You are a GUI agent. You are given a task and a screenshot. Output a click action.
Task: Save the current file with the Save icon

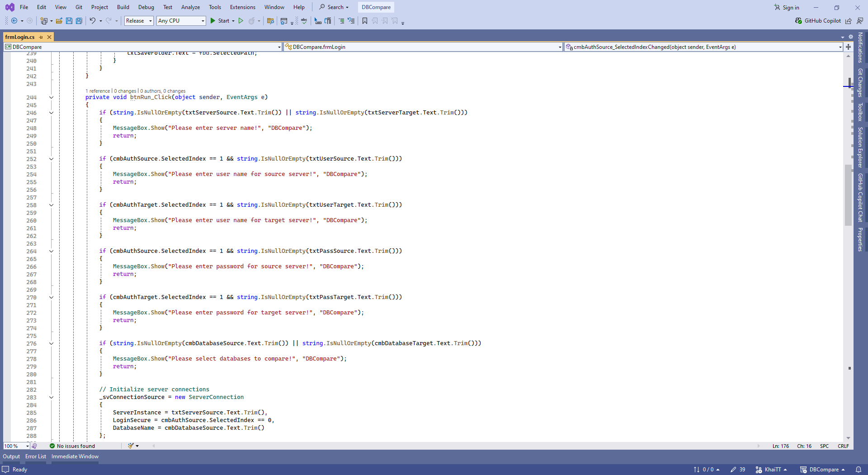point(69,21)
